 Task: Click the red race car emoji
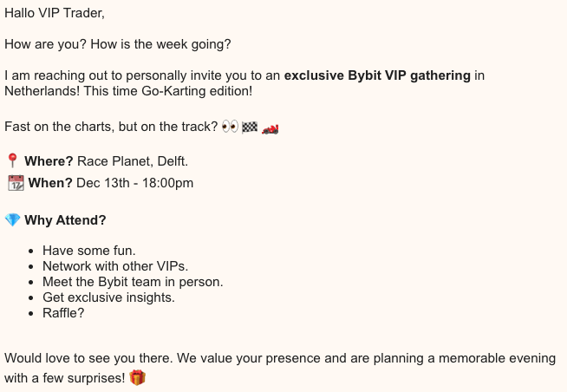coord(271,127)
